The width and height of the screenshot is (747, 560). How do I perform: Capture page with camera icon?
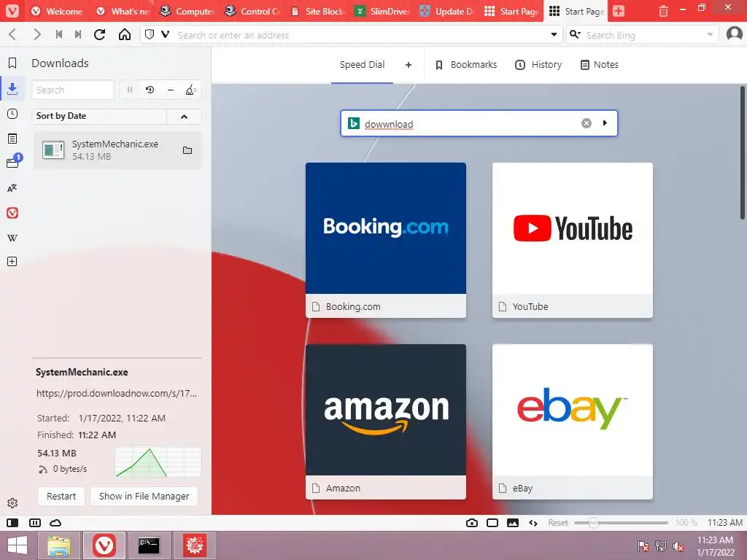pyautogui.click(x=472, y=523)
